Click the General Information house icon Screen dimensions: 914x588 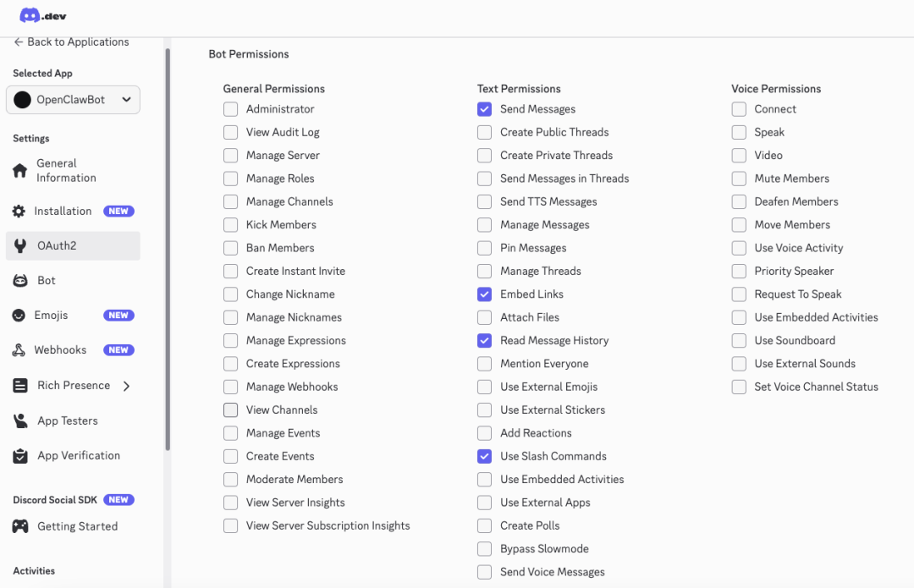click(x=19, y=171)
